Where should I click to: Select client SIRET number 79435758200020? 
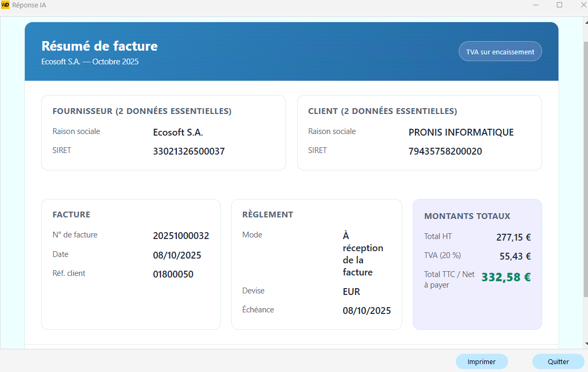pos(445,151)
